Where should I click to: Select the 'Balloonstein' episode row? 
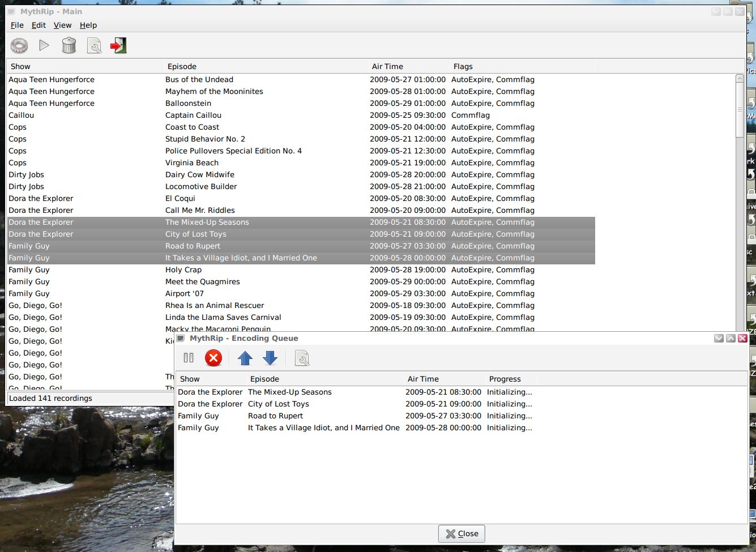click(301, 103)
